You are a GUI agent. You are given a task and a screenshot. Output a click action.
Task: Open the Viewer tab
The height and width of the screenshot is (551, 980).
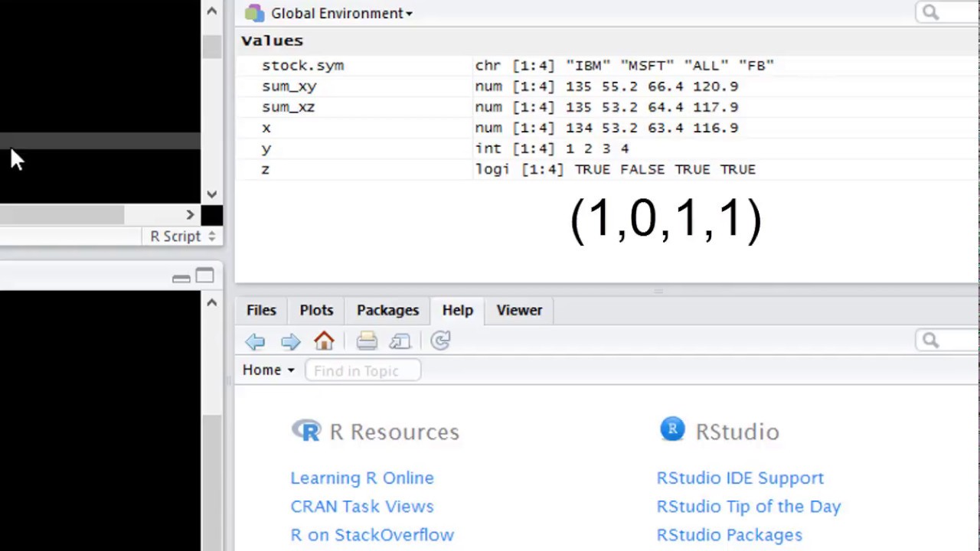519,310
